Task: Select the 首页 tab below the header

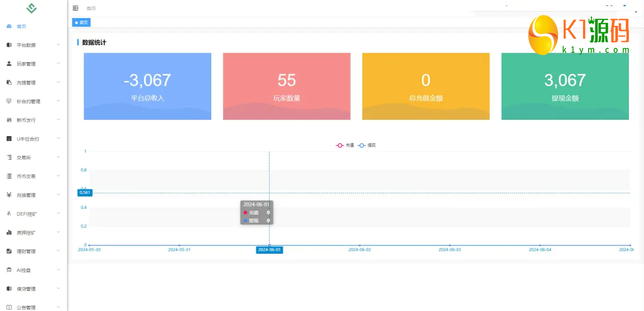Action: tap(82, 23)
